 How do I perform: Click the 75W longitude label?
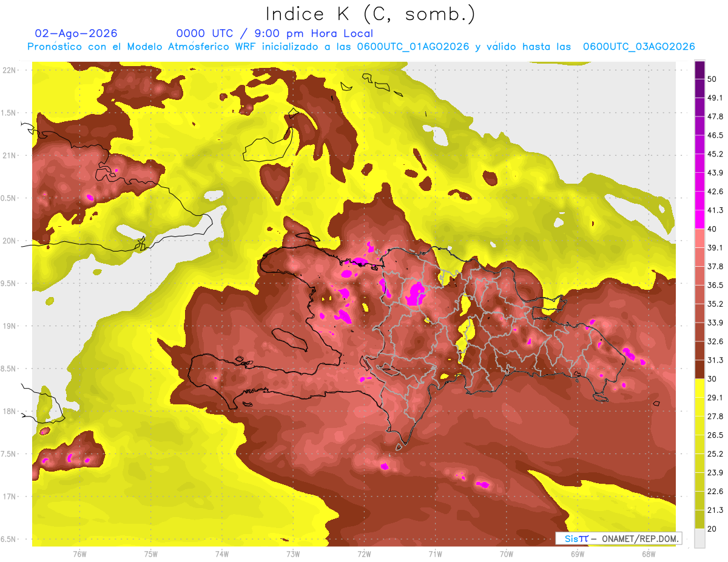pyautogui.click(x=151, y=554)
